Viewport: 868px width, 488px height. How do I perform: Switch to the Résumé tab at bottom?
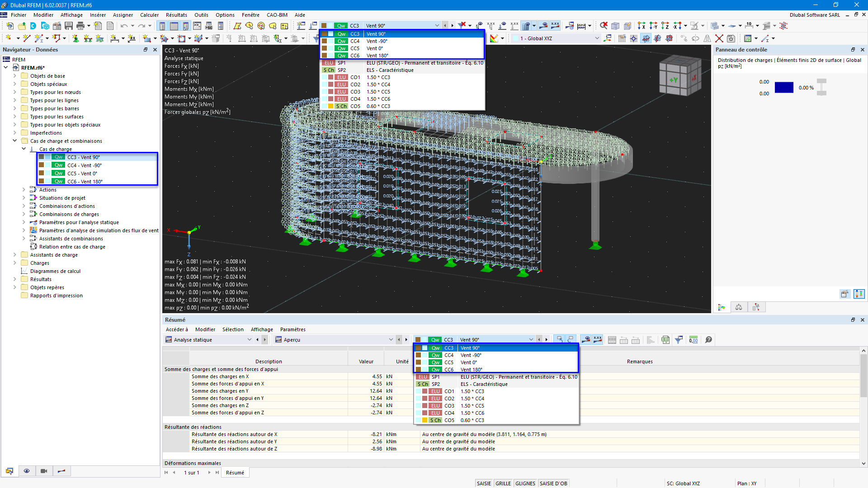coord(235,473)
